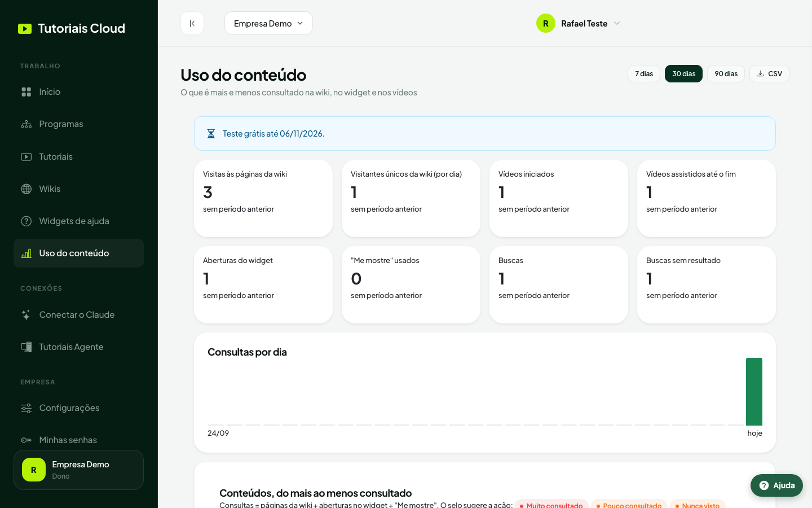Expand the Empresa Demo company dropdown

pos(268,23)
